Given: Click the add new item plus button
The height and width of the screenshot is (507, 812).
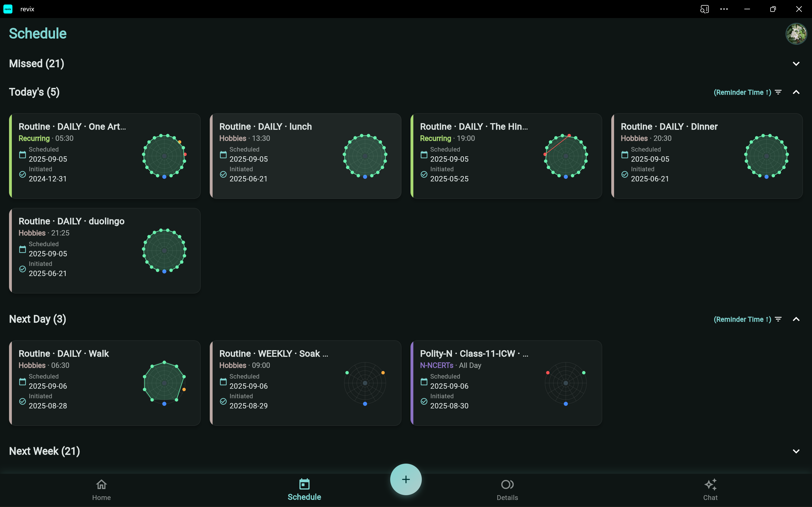Looking at the screenshot, I should pyautogui.click(x=406, y=479).
